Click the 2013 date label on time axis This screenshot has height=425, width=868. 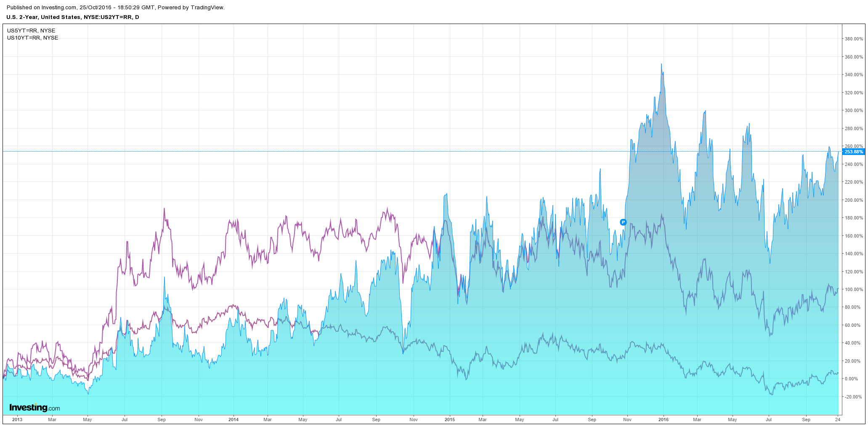tap(17, 420)
